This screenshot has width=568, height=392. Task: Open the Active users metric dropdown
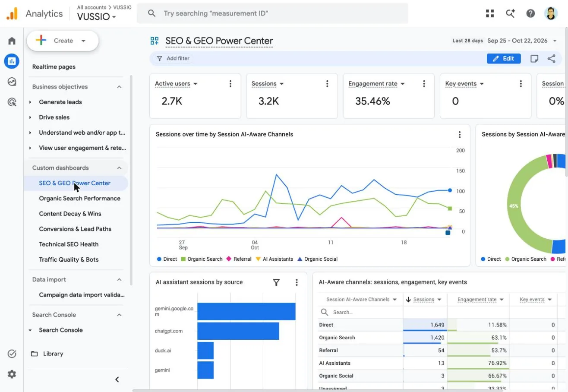176,84
